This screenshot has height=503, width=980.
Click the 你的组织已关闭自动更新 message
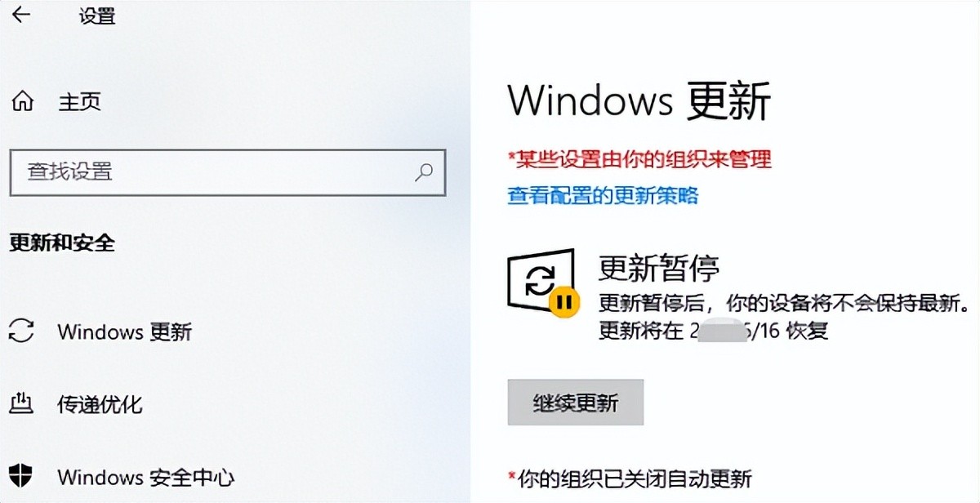[x=630, y=479]
